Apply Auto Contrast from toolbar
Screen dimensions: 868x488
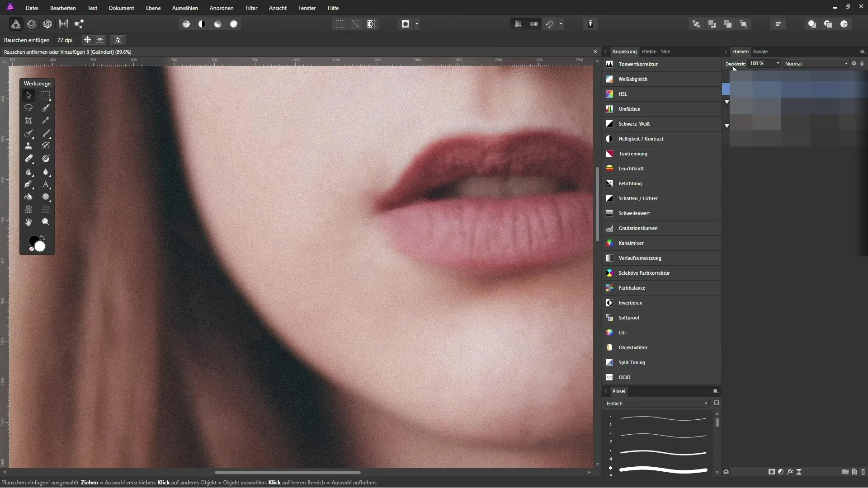pos(202,24)
